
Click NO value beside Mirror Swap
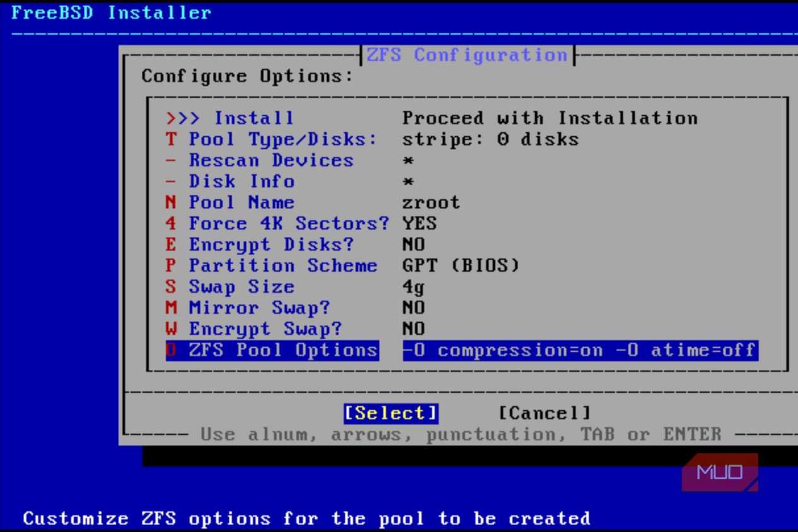(413, 308)
